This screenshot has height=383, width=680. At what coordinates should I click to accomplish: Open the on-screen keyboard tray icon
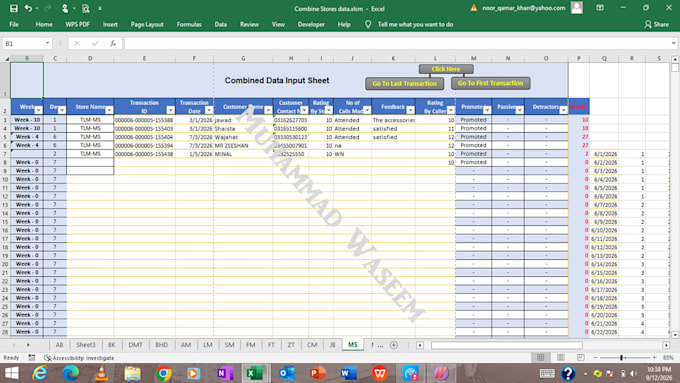(547, 373)
